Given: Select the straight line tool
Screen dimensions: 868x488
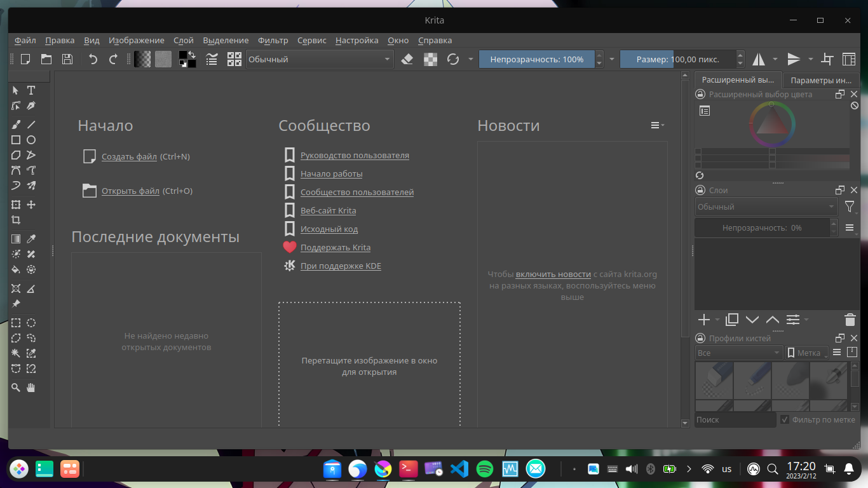Looking at the screenshot, I should click(x=31, y=125).
